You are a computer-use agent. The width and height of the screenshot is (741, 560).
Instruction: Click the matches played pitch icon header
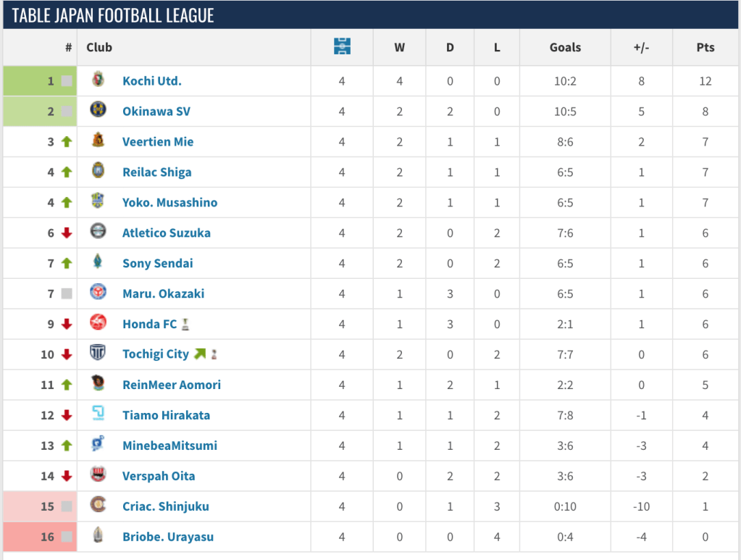pos(342,47)
